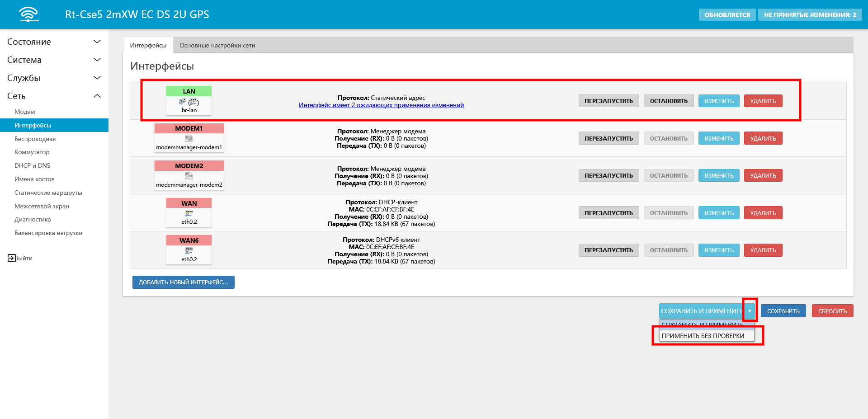This screenshot has height=419, width=868.
Task: Switch to Основные настройки сети tab
Action: pyautogui.click(x=217, y=45)
